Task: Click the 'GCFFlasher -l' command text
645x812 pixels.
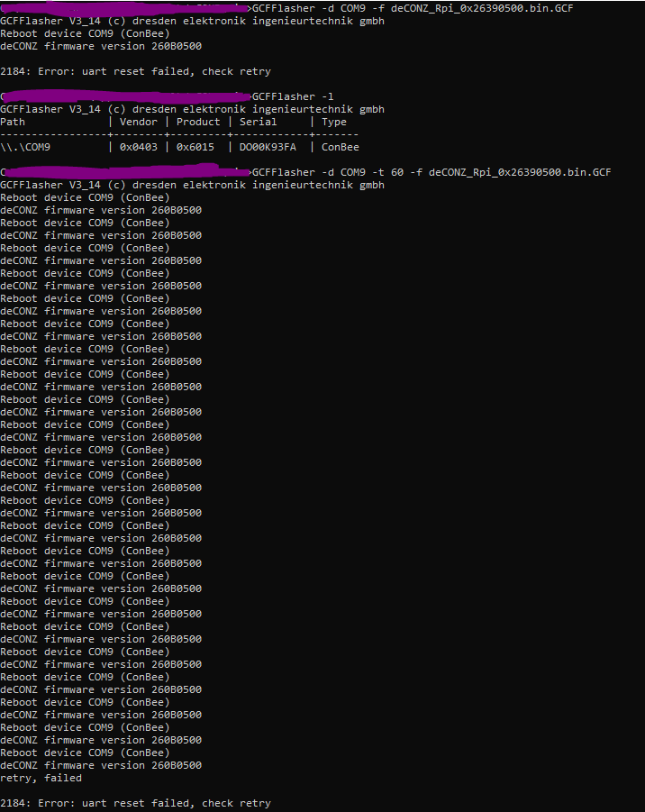Action: tap(293, 96)
